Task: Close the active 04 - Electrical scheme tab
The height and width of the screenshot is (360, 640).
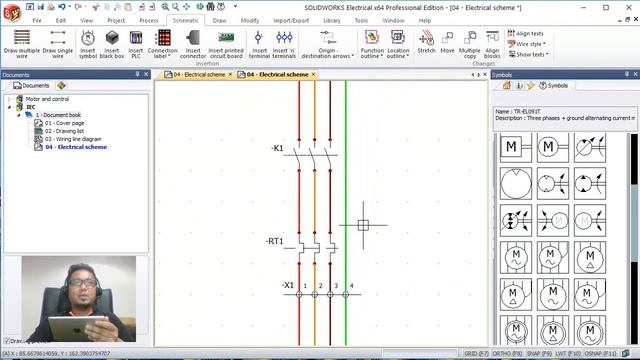Action: pyautogui.click(x=313, y=74)
